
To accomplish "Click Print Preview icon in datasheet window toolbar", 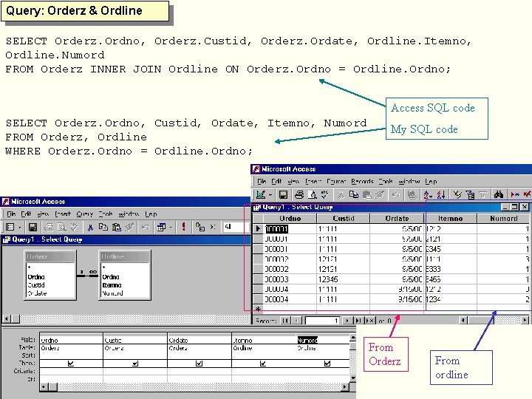I will click(x=312, y=194).
